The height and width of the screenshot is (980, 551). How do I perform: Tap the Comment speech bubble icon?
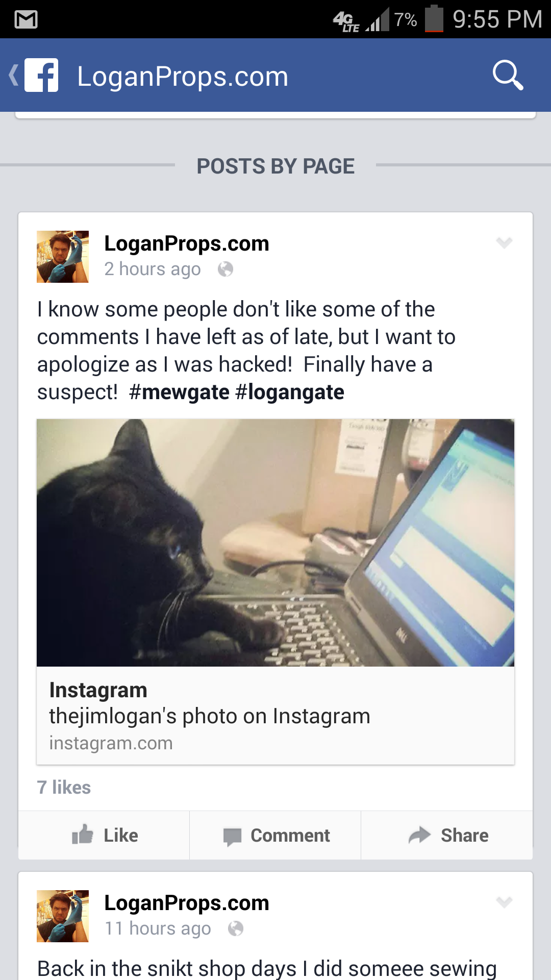[x=232, y=836]
